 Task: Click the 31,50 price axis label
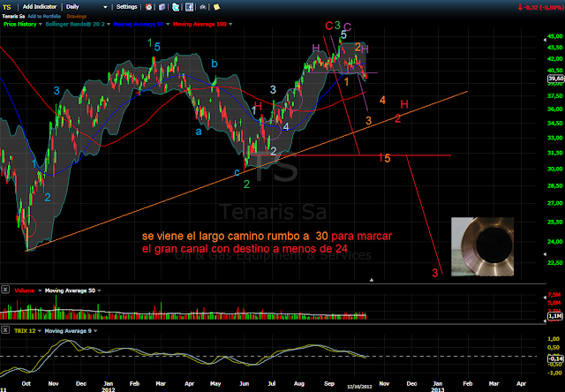tap(555, 153)
